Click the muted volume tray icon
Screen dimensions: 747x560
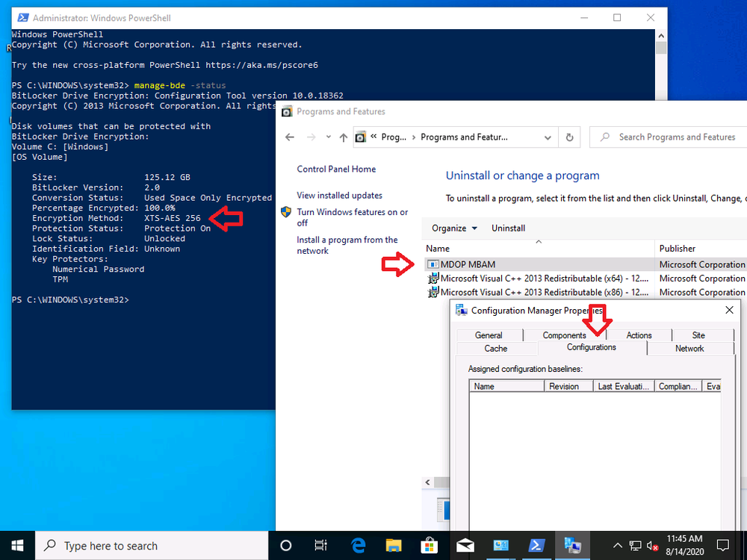[x=652, y=546]
